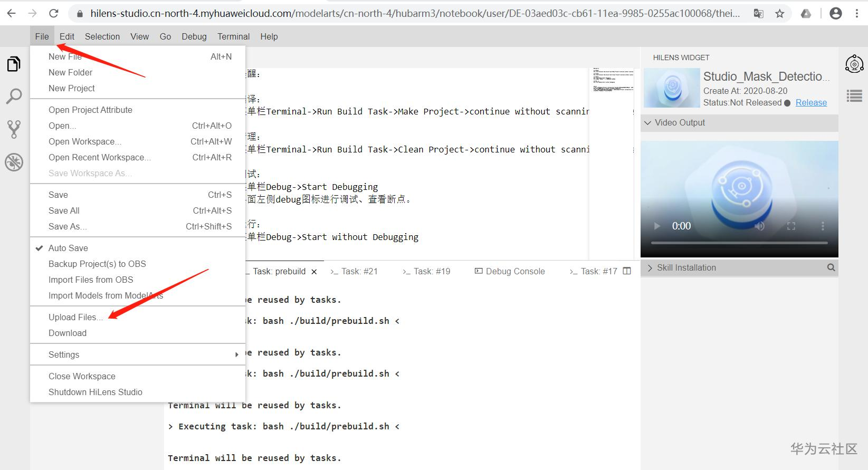This screenshot has width=868, height=470.
Task: Select Open Project Attribute
Action: [x=138, y=110]
